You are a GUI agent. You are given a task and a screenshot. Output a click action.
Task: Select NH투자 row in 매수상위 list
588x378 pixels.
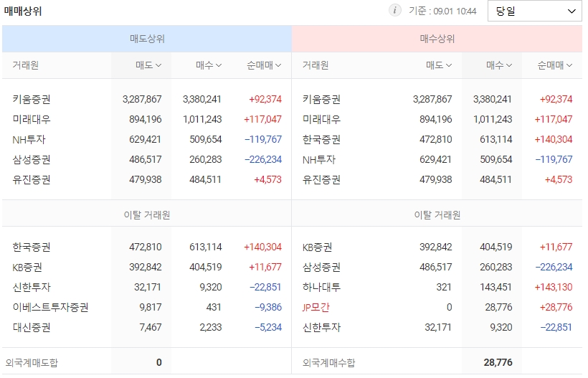(x=437, y=159)
